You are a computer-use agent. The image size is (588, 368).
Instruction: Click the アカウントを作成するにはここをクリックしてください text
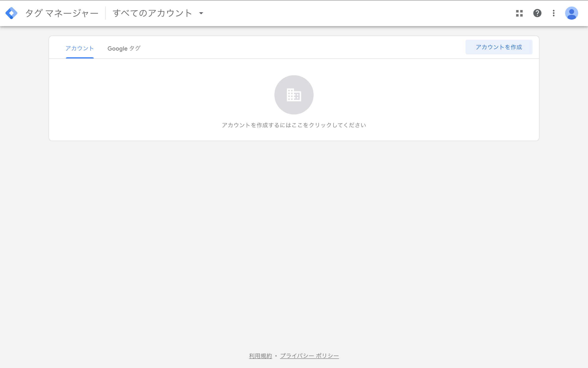(294, 125)
